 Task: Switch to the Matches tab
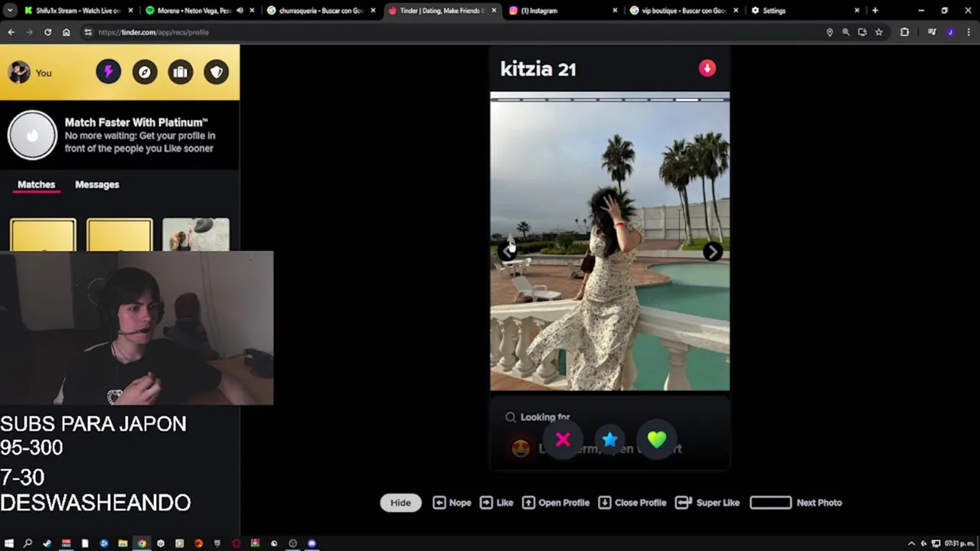point(36,184)
